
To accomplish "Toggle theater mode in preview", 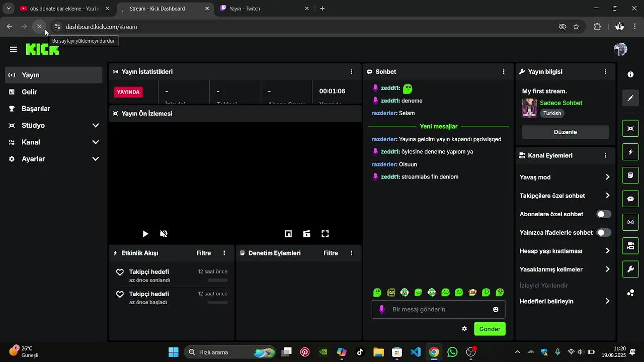I will 307,234.
